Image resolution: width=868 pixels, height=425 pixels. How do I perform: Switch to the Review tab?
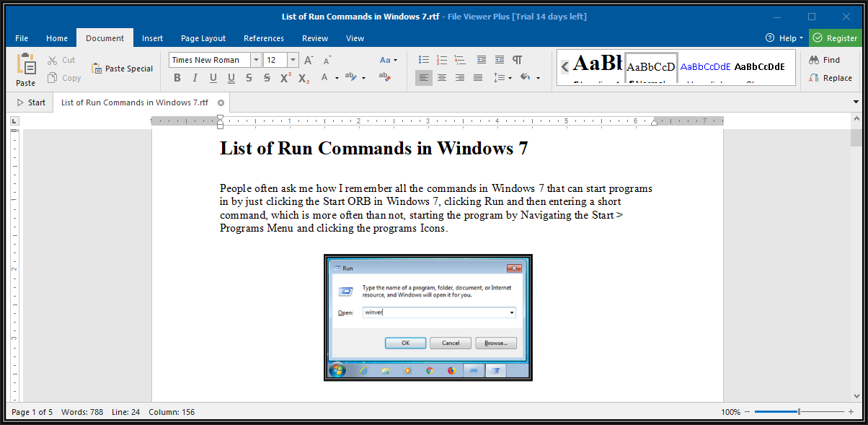click(315, 38)
